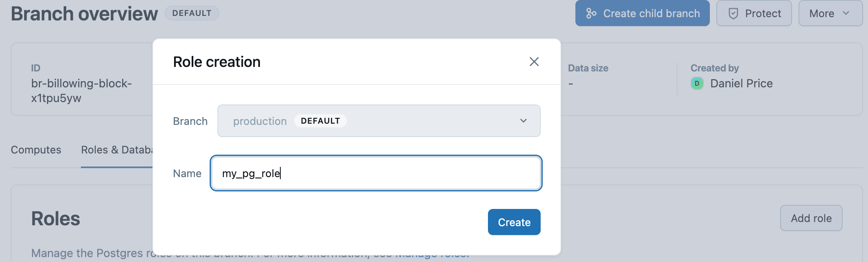Click the branch icon on Create child branch
This screenshot has width=868, height=262.
[591, 13]
